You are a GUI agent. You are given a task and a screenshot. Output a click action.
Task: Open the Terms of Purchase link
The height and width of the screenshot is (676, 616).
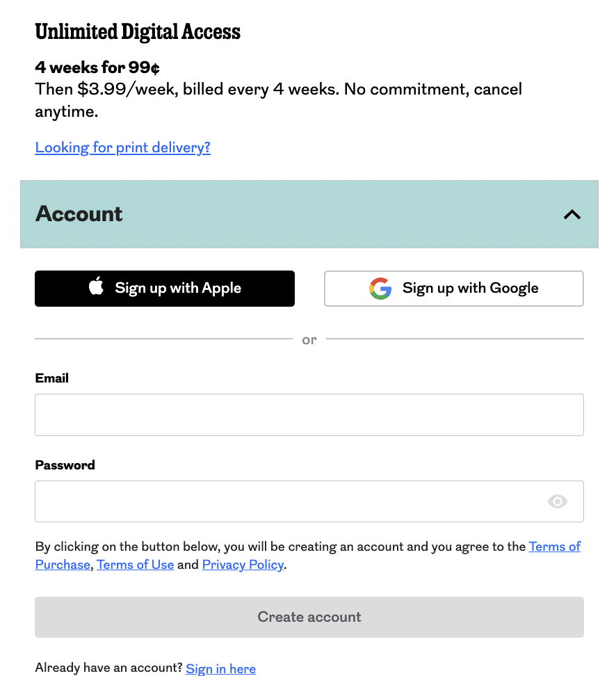[554, 547]
